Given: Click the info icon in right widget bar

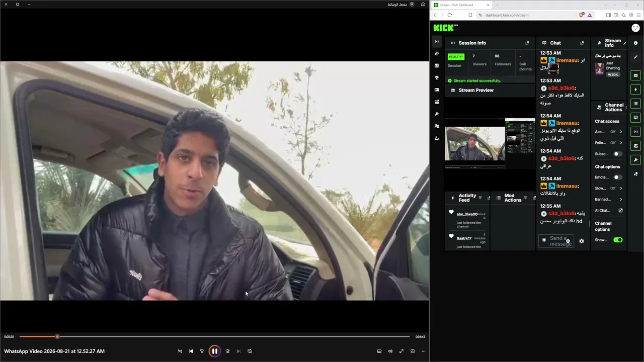Looking at the screenshot, I should (x=635, y=43).
